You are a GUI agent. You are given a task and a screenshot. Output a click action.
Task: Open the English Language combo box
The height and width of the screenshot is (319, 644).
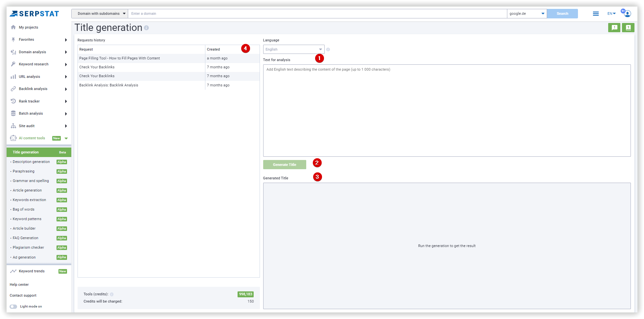coord(294,49)
